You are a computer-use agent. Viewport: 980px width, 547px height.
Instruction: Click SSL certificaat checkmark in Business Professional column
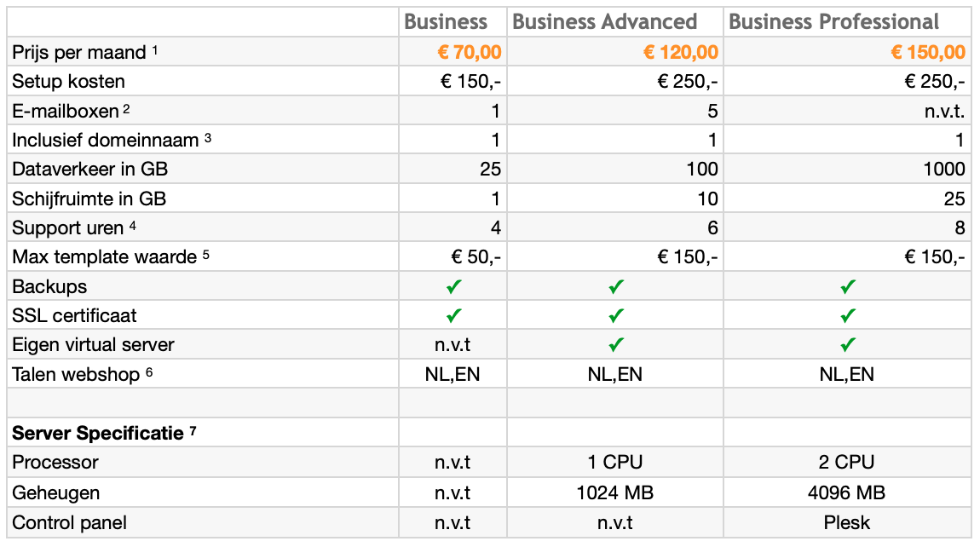[x=847, y=316]
